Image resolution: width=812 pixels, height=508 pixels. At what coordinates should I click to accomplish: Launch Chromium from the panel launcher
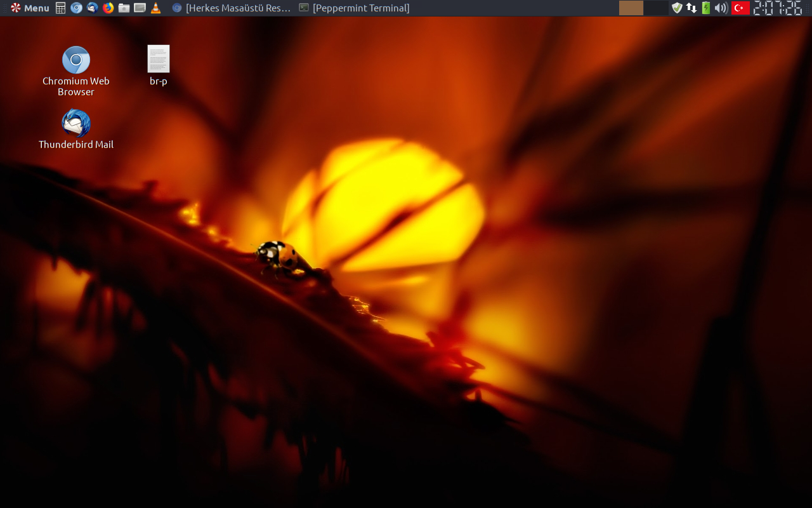[x=77, y=8]
